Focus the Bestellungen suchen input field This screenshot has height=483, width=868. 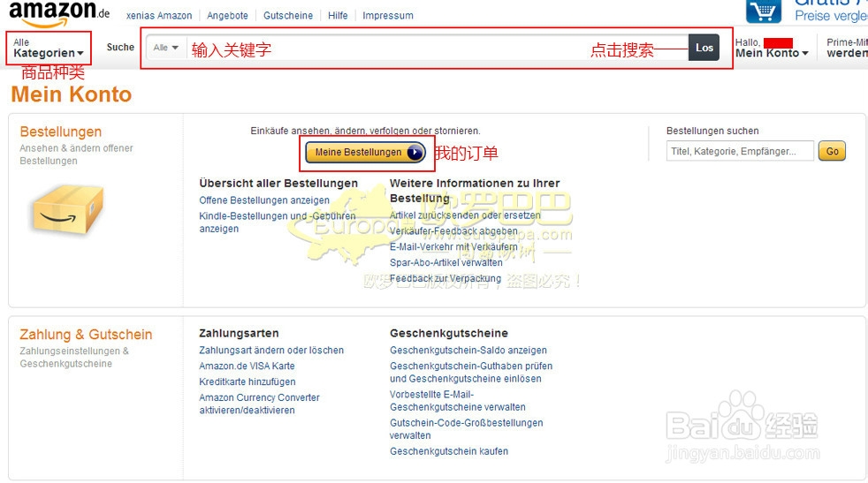(x=740, y=151)
